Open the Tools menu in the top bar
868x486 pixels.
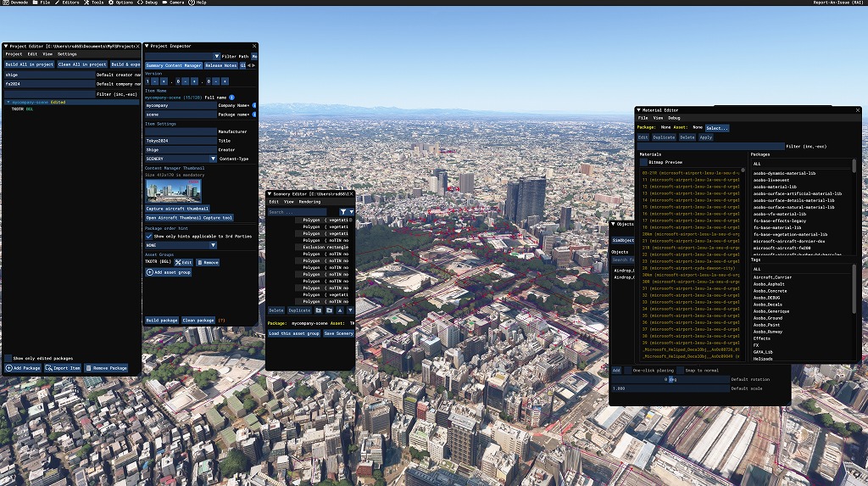(x=94, y=3)
